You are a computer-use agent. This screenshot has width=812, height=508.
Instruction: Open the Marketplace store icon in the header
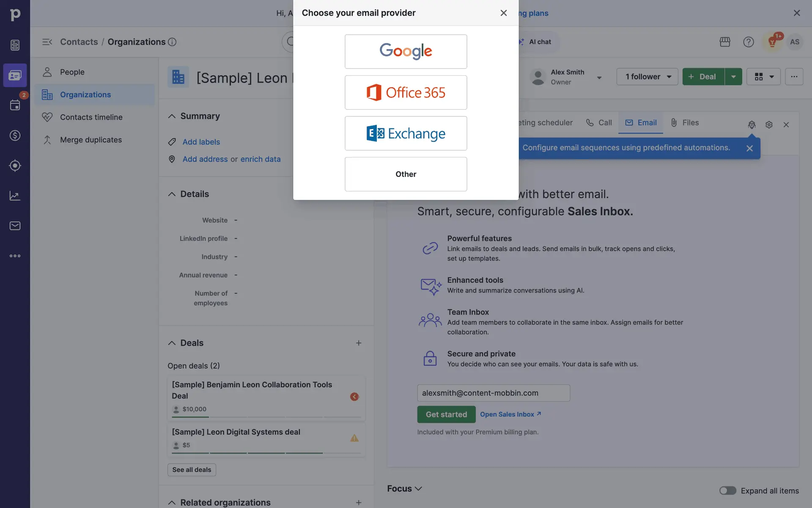tap(725, 42)
